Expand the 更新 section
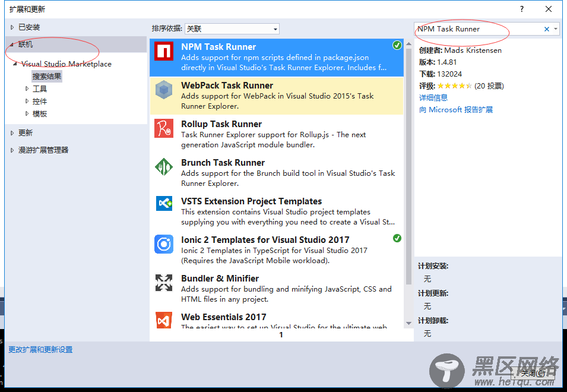Viewport: 567px width, 392px height. 12,132
